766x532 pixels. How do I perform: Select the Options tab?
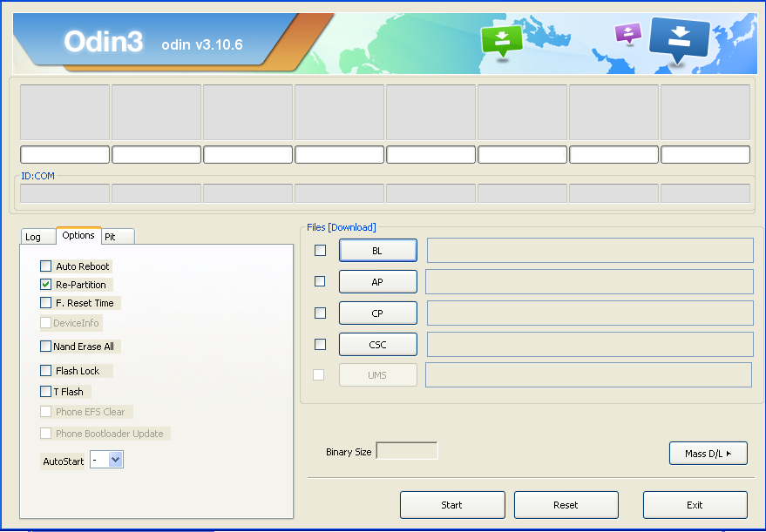pyautogui.click(x=78, y=235)
